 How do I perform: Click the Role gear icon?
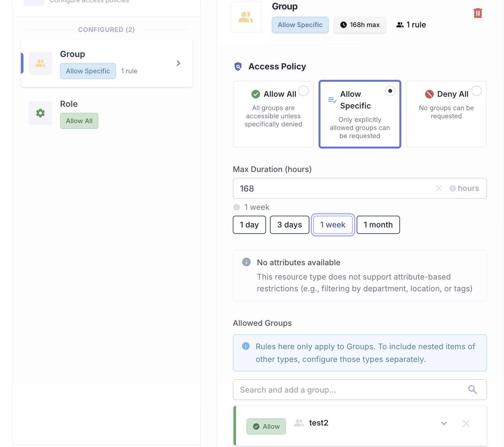[40, 113]
